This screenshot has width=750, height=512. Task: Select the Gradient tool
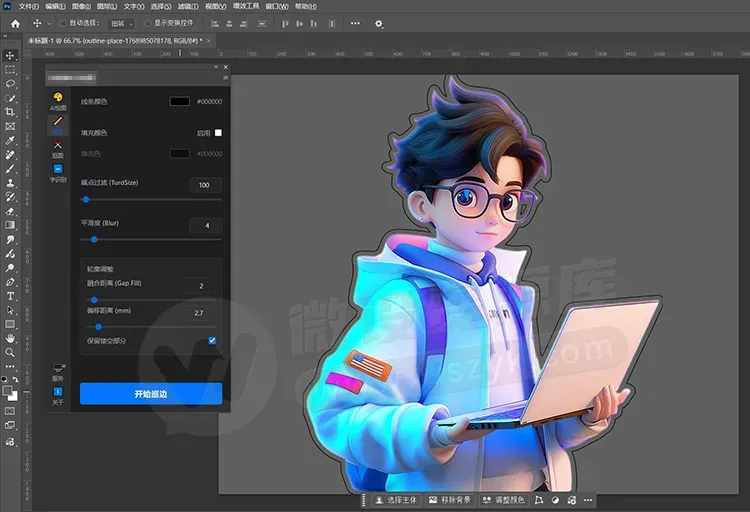tap(10, 225)
